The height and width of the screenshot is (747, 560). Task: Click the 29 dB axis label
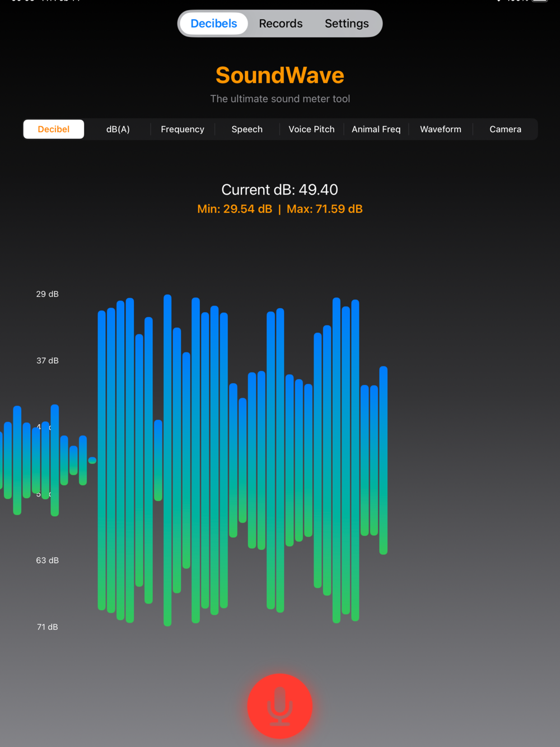[48, 294]
